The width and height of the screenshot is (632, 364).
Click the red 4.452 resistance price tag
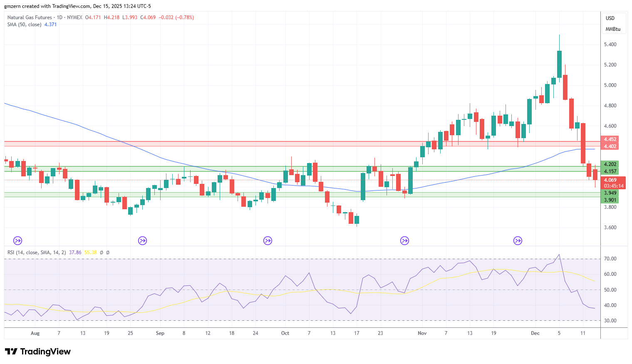click(x=610, y=139)
